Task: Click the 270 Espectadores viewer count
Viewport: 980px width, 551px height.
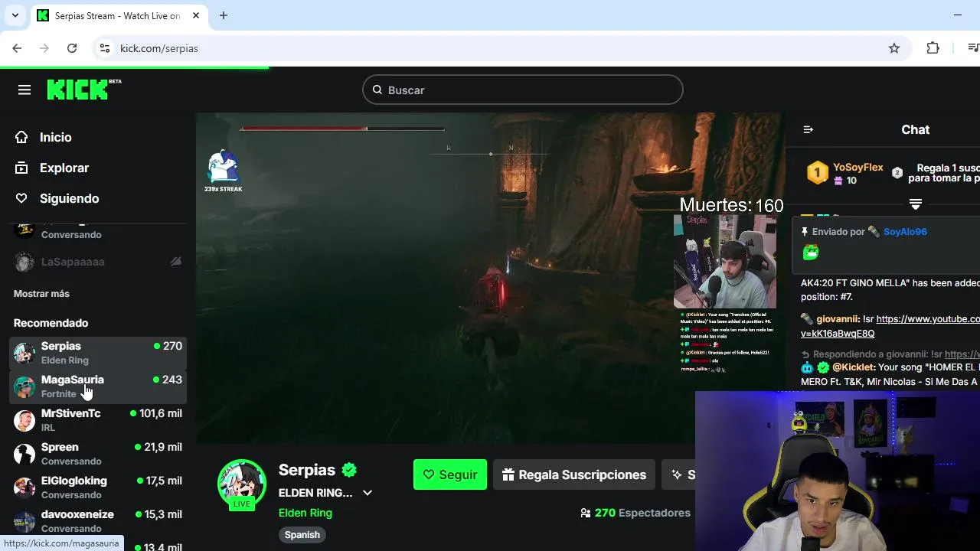Action: [x=635, y=513]
